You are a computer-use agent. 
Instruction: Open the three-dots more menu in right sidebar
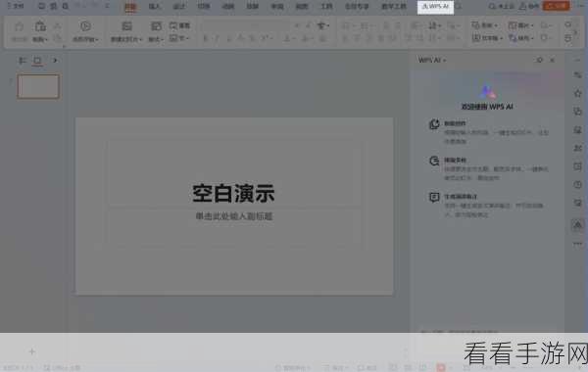pyautogui.click(x=577, y=244)
